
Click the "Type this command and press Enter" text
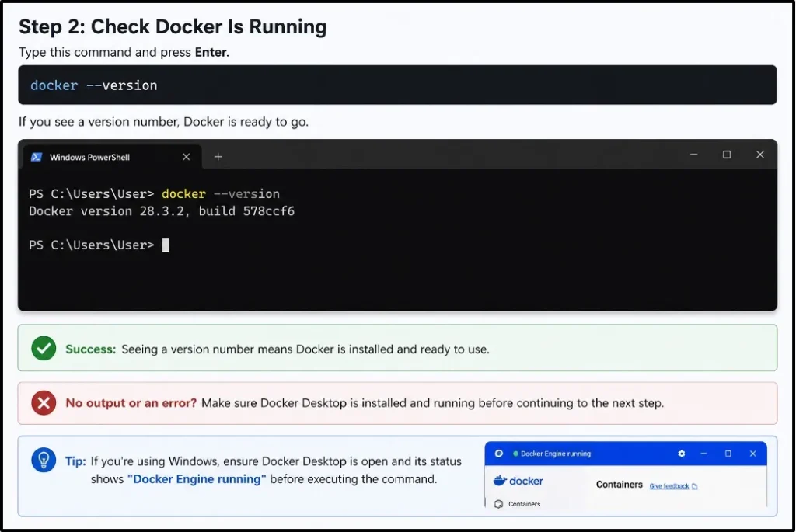[x=124, y=52]
